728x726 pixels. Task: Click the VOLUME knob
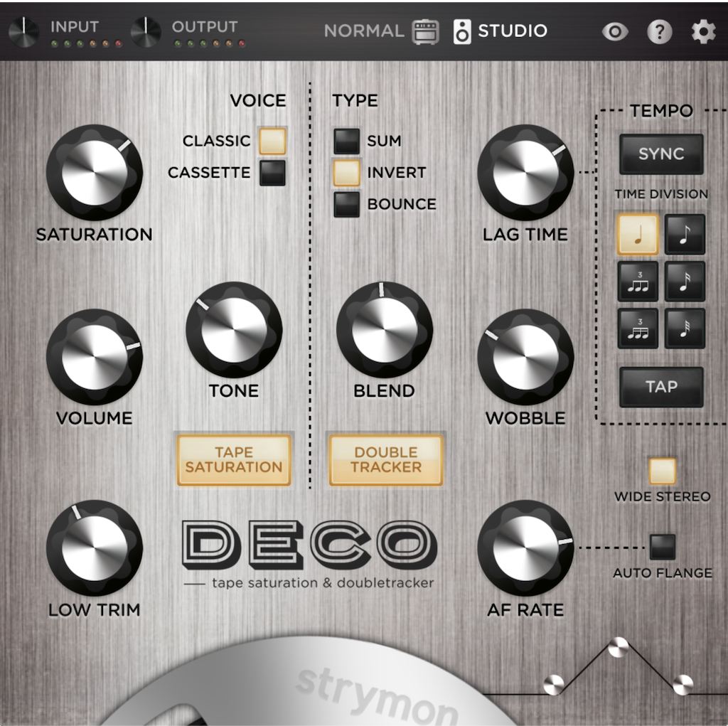point(95,357)
